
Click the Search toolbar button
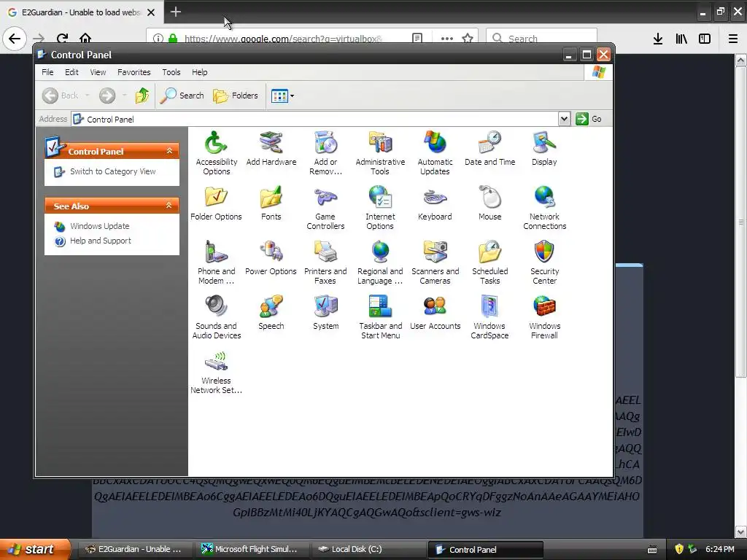pyautogui.click(x=182, y=96)
